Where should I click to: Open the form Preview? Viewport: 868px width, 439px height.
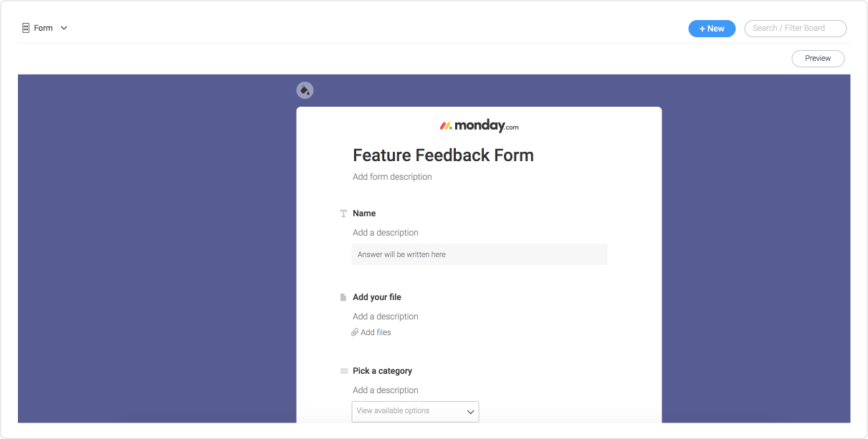pyautogui.click(x=818, y=59)
